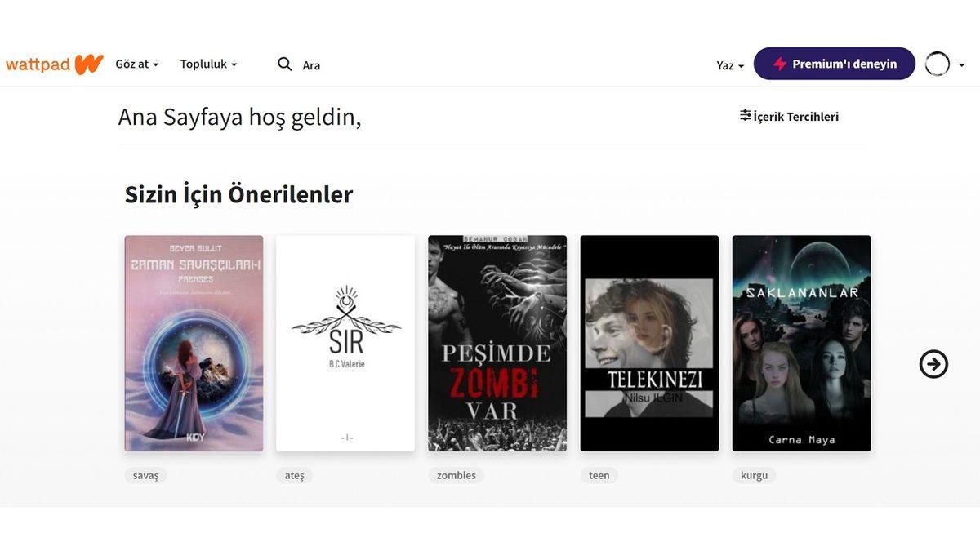Select the savaş tag
The height and width of the screenshot is (551, 980).
tap(145, 474)
